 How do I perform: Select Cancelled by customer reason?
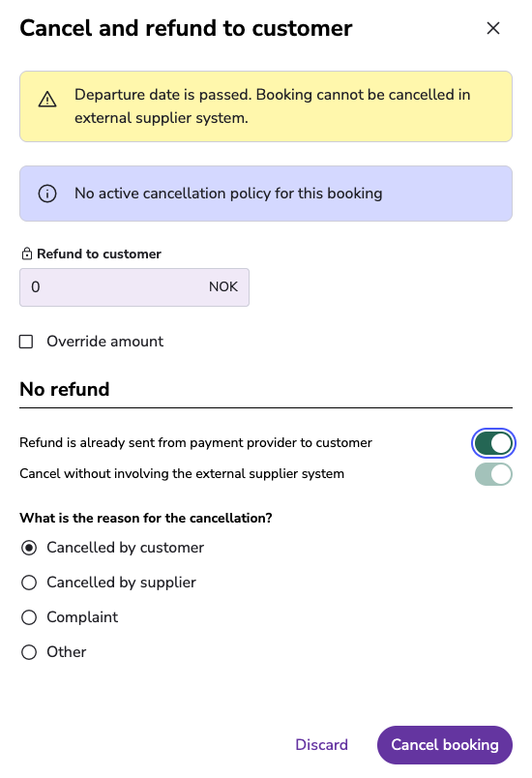(x=29, y=548)
